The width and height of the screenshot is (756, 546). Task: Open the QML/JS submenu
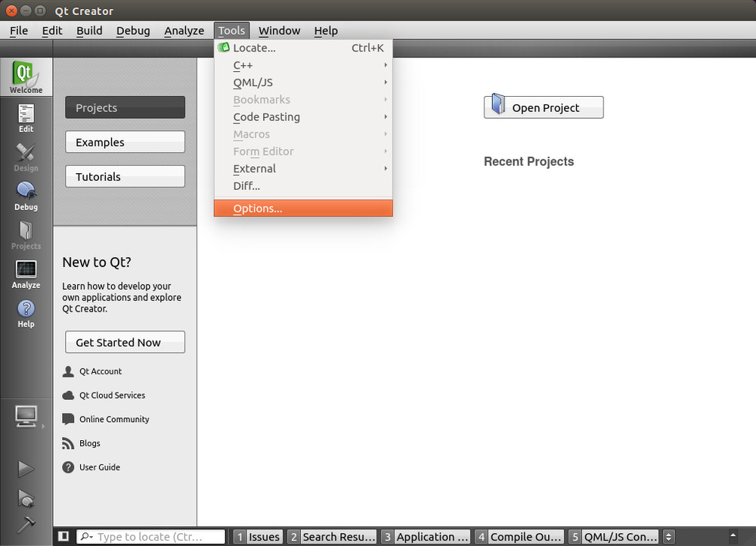click(x=303, y=82)
